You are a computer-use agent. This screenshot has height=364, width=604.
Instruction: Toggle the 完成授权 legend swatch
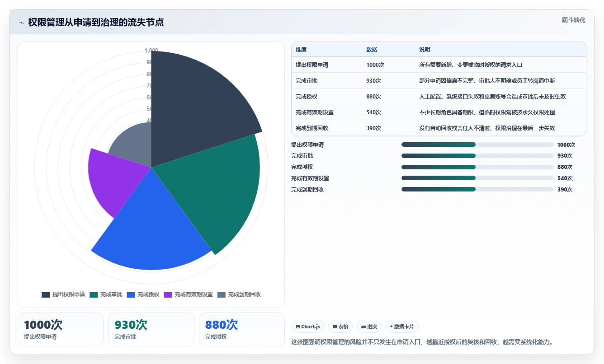[131, 294]
